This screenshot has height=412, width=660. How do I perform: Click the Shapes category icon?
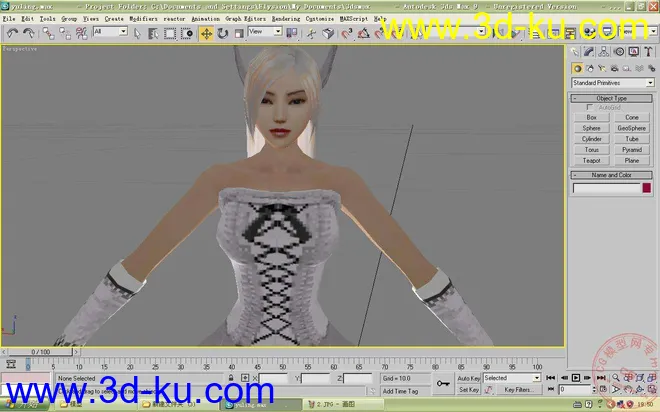tap(590, 67)
